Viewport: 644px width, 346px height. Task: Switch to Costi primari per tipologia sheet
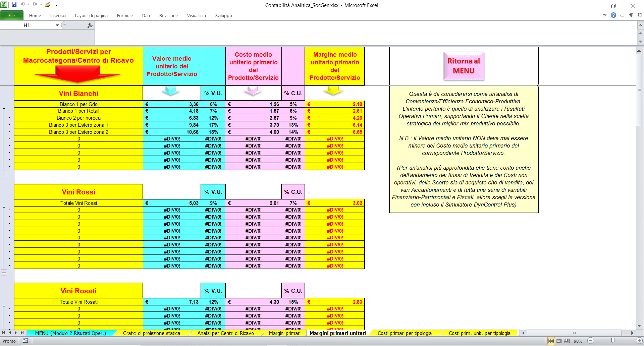pos(405,333)
